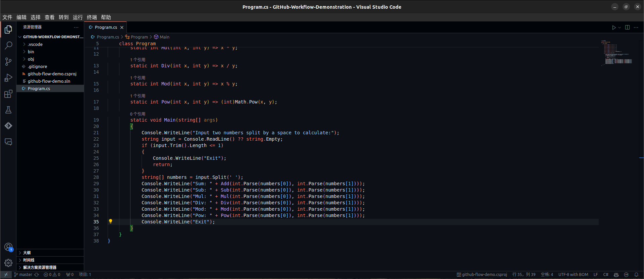Click the UTF-8 with BOM encoding selector

(573, 275)
